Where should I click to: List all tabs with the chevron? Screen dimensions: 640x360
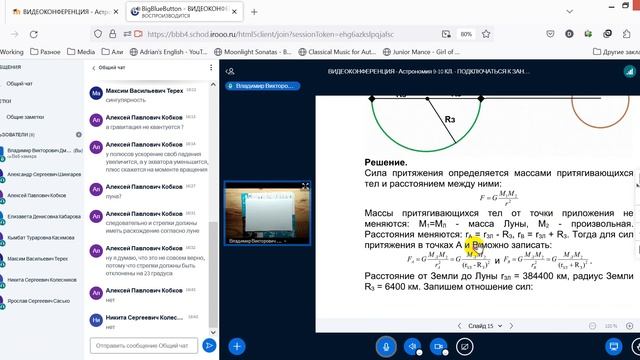click(x=569, y=12)
